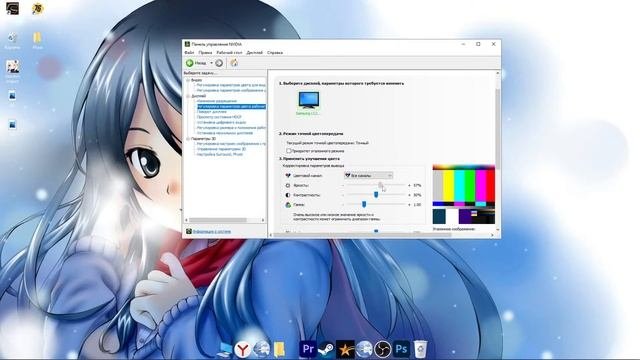Click the Яркость brightness slider thumb
Image resolution: width=640 pixels, height=360 pixels.
coord(380,185)
